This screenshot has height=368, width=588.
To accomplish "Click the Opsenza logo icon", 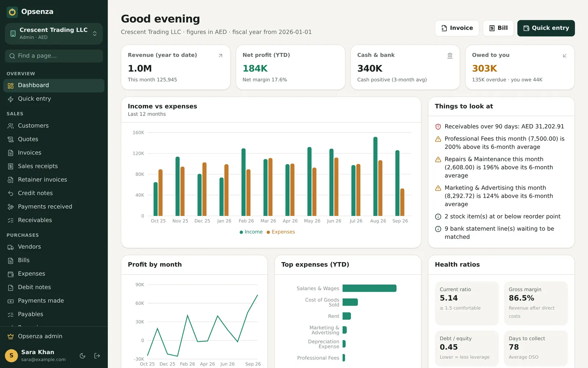I will point(12,12).
